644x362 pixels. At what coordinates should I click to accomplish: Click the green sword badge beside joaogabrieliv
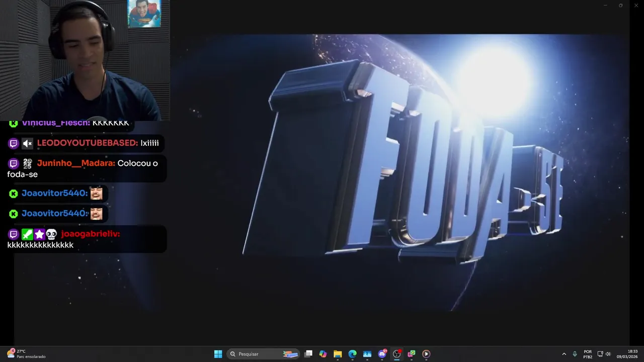pos(27,234)
